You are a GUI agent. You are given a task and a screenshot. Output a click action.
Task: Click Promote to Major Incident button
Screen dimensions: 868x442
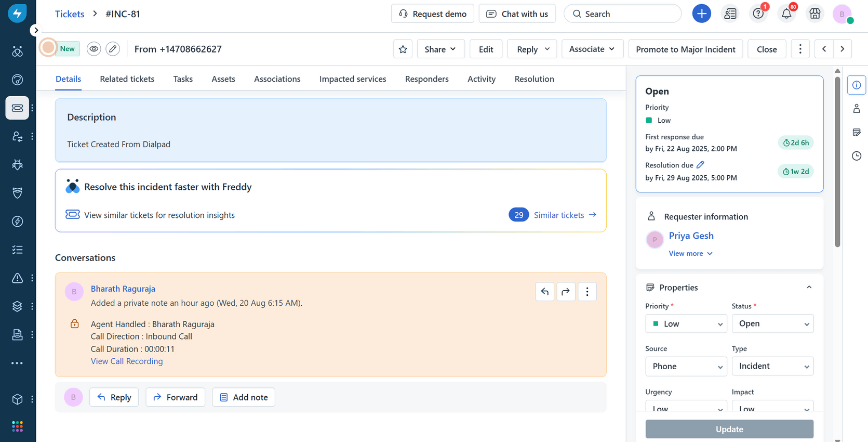pyautogui.click(x=685, y=49)
